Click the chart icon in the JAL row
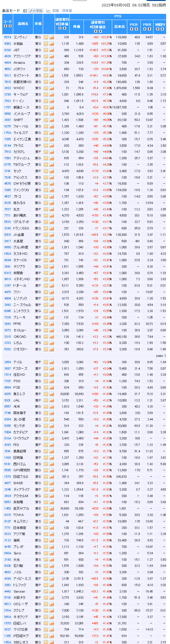Screen dimensions: 170x644 [52, 400]
